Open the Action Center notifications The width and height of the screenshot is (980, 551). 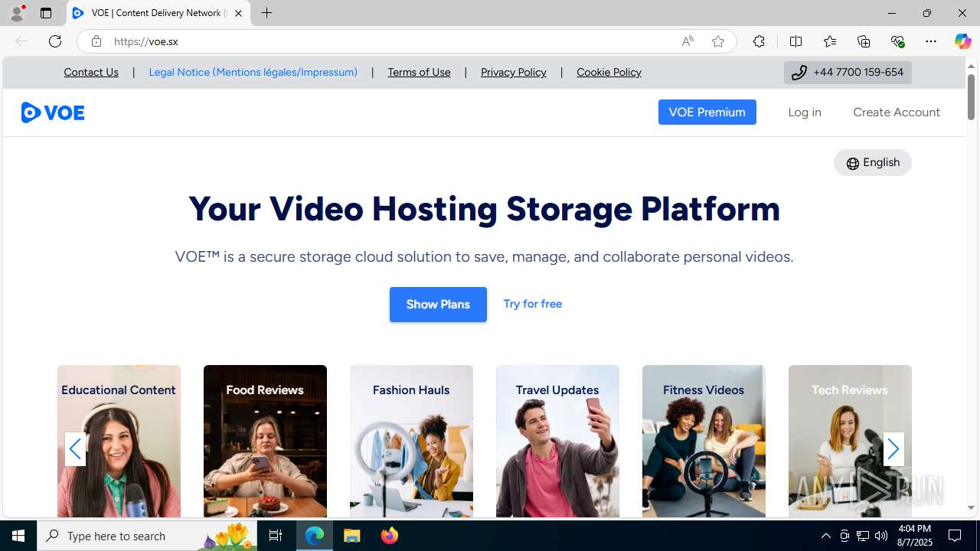[x=955, y=536]
